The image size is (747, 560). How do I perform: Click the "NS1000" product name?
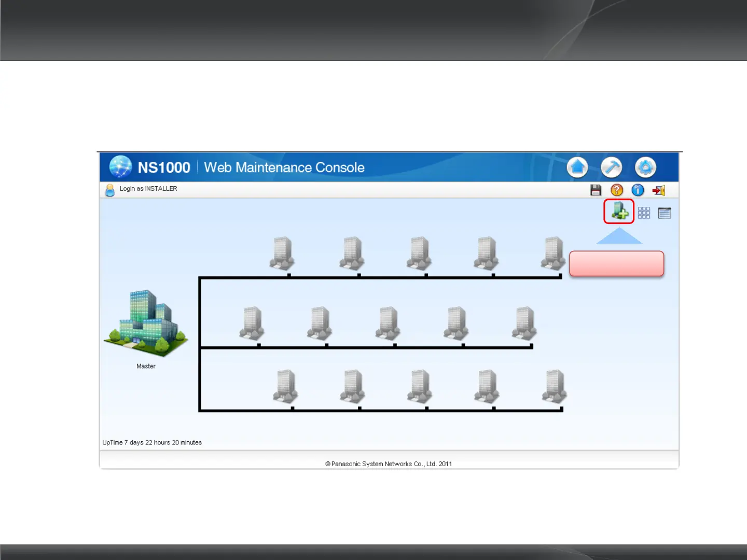[164, 167]
